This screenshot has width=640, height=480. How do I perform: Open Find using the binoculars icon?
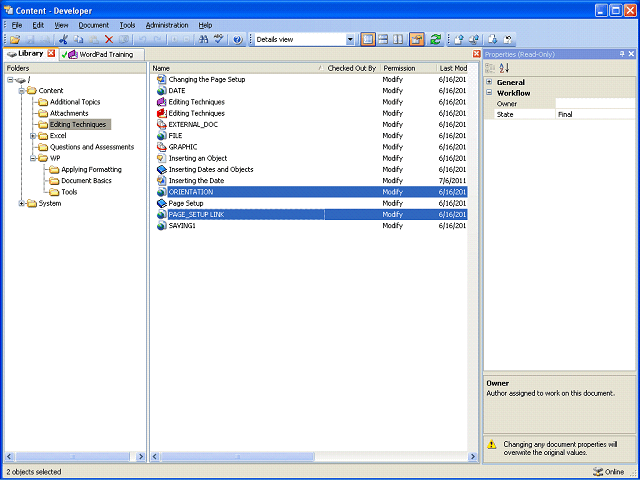tap(203, 40)
